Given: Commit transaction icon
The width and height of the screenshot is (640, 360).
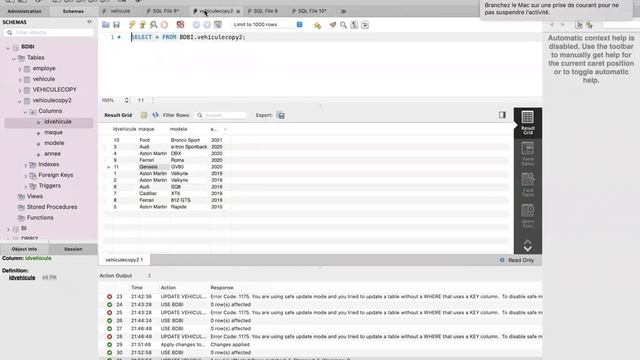Looking at the screenshot, I should click(196, 25).
